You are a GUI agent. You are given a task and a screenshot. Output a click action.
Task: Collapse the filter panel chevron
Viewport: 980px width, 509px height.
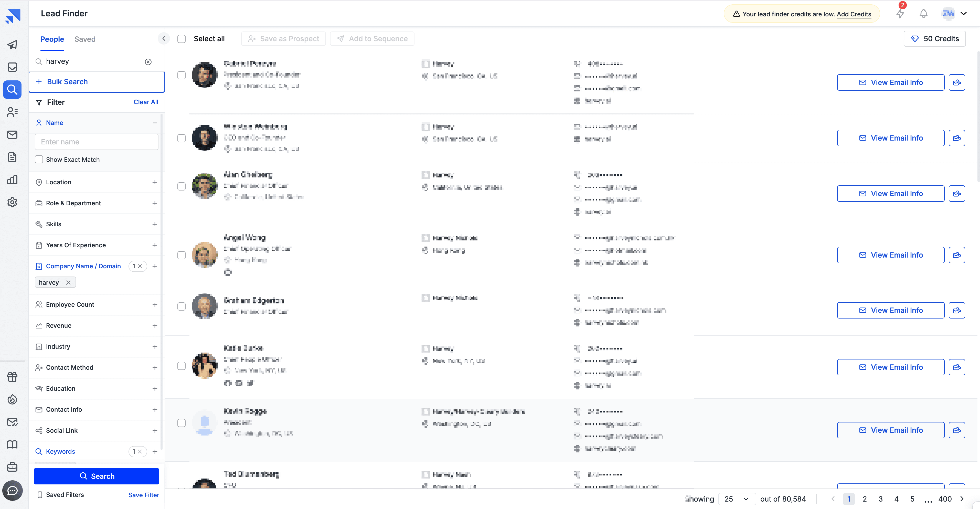(x=164, y=38)
